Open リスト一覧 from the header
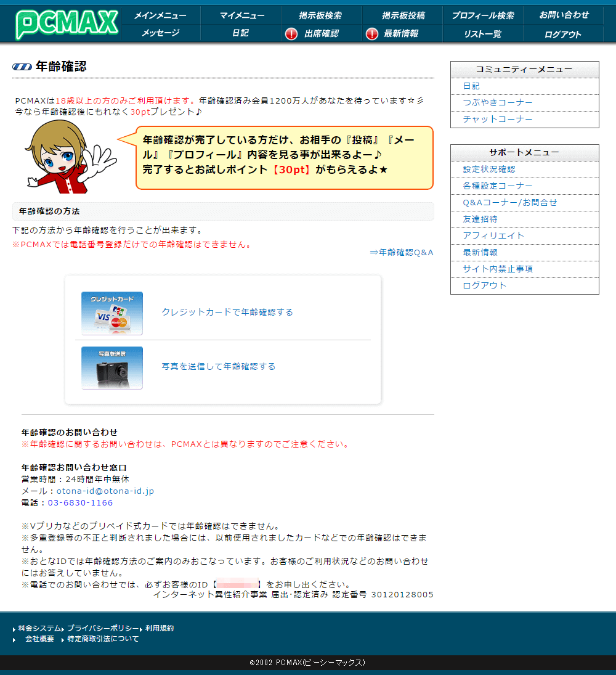 tap(483, 34)
